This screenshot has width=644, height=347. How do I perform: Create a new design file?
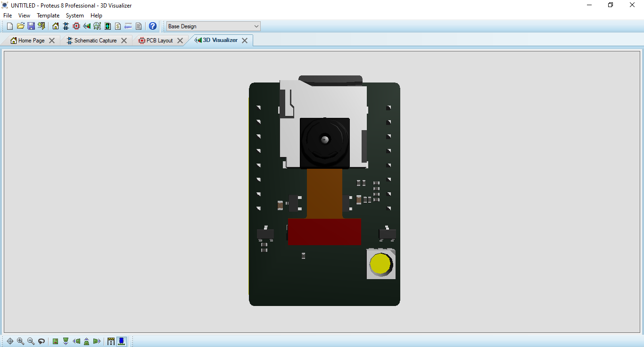coord(9,26)
